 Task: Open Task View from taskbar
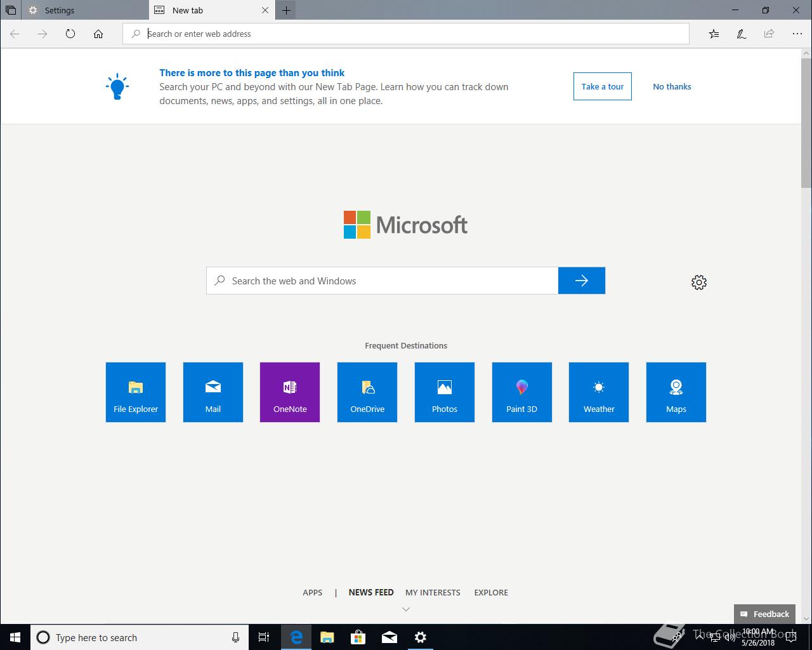tap(264, 637)
